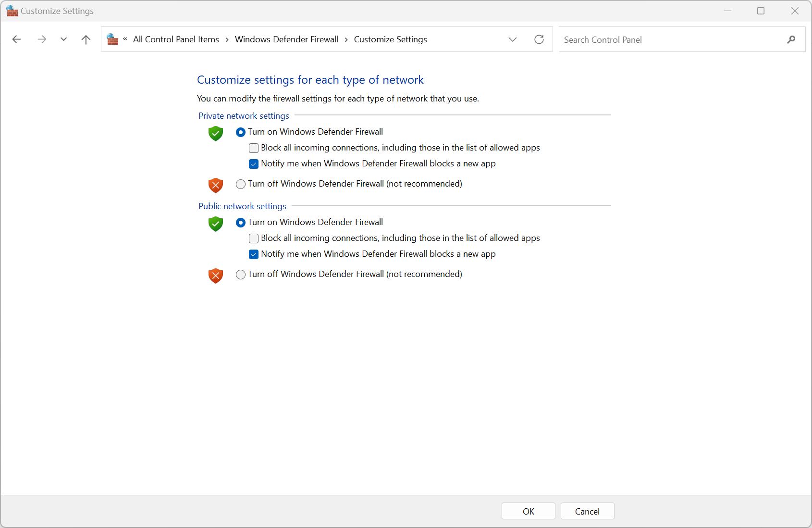Open All Control Panel Items breadcrumb

click(176, 39)
